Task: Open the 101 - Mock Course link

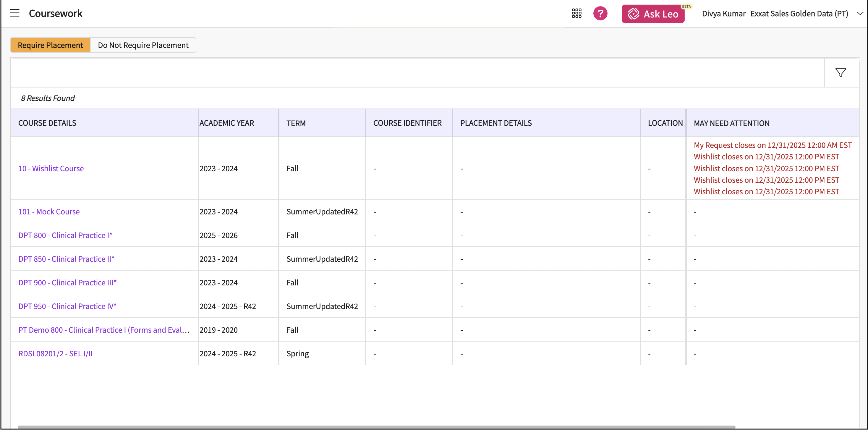Action: click(49, 212)
